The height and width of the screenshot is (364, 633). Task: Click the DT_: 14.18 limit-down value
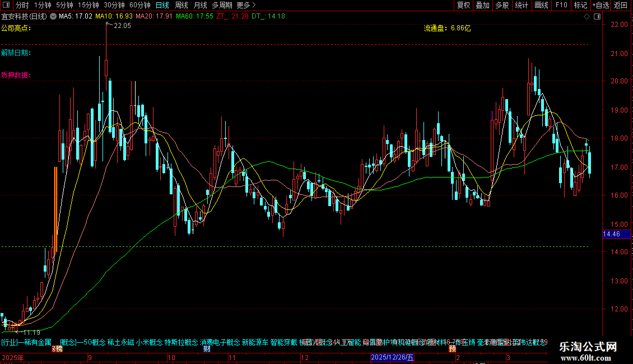coord(268,16)
